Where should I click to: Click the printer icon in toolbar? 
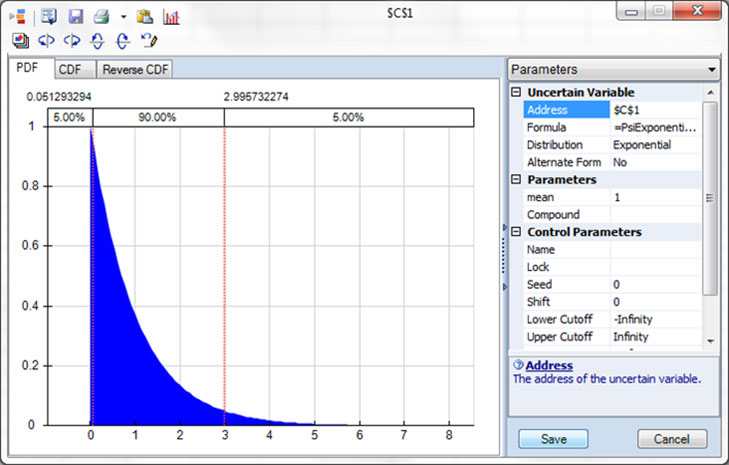pyautogui.click(x=100, y=17)
